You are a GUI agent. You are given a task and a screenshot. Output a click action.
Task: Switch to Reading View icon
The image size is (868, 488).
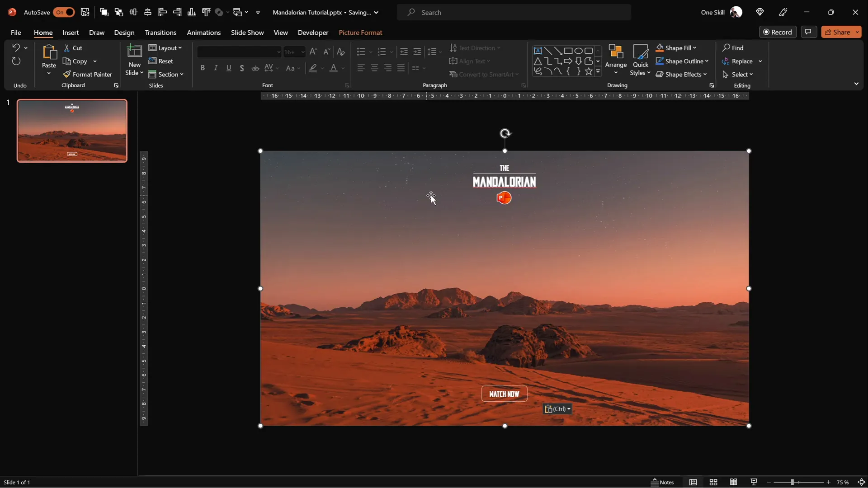pos(733,483)
